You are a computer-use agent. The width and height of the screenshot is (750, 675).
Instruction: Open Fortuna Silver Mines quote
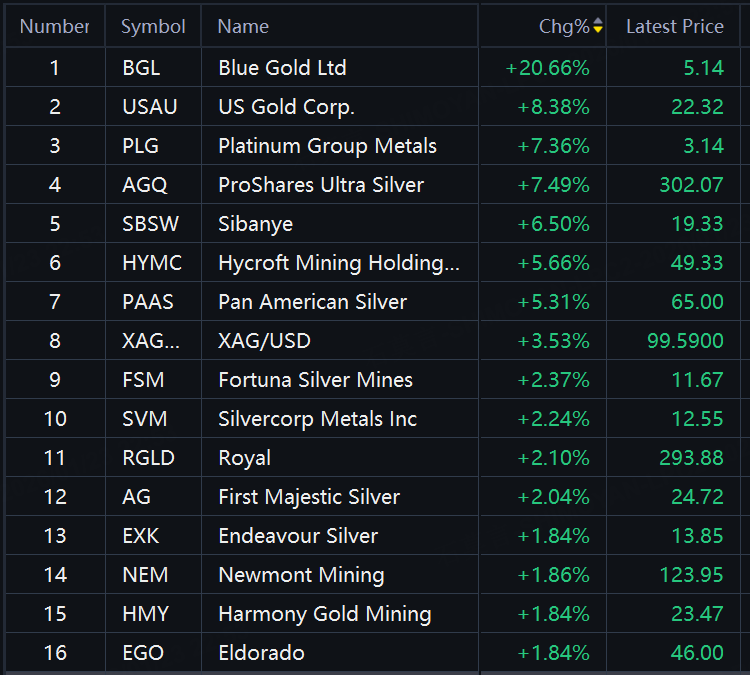tap(315, 380)
